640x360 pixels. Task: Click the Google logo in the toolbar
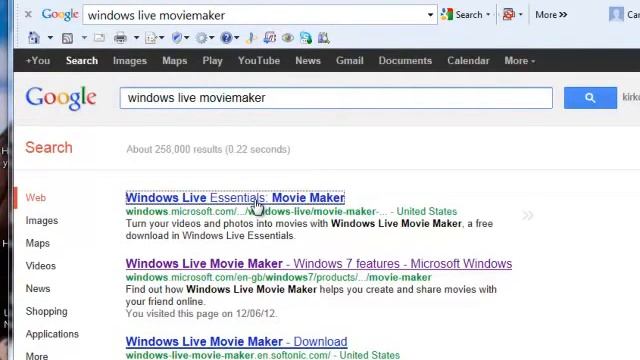point(60,14)
